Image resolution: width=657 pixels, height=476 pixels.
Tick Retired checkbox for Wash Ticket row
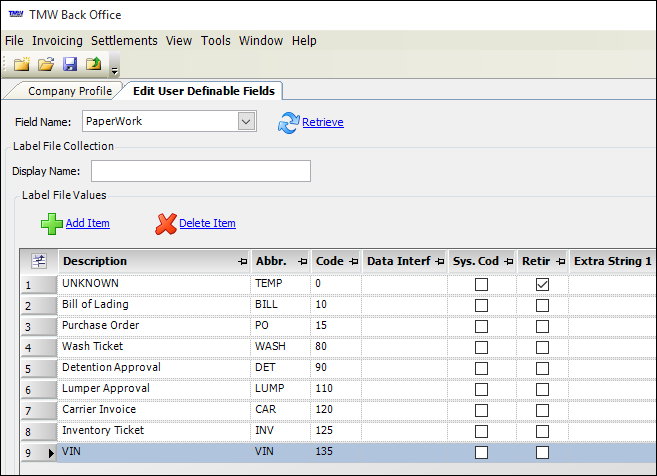point(542,347)
